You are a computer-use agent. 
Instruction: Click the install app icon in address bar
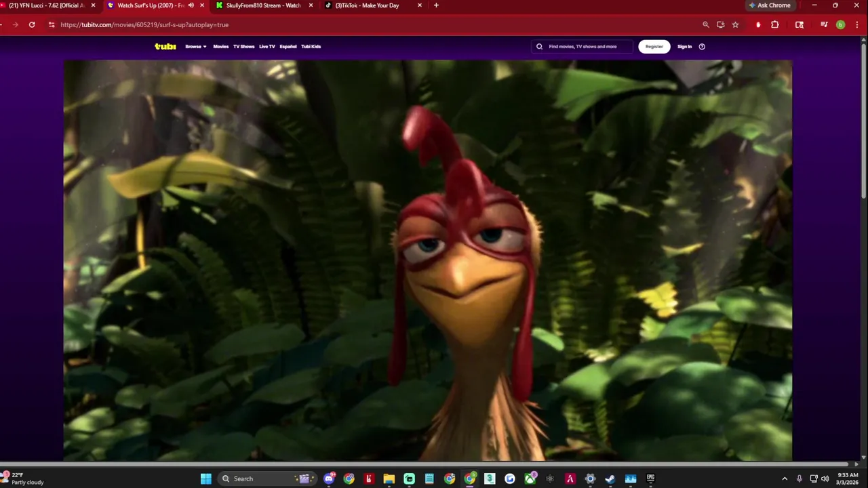[x=721, y=24]
